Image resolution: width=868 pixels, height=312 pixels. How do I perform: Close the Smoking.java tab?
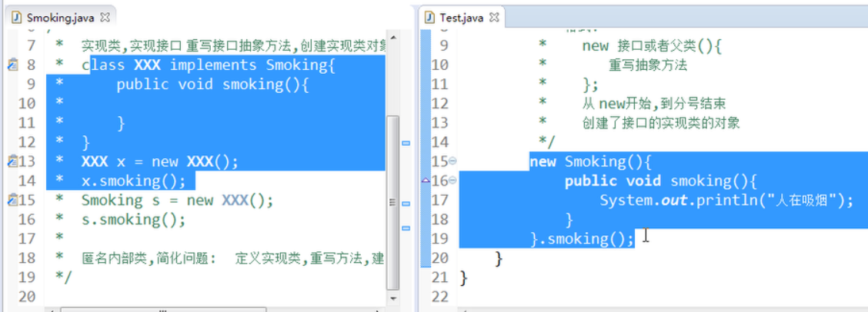coord(105,17)
